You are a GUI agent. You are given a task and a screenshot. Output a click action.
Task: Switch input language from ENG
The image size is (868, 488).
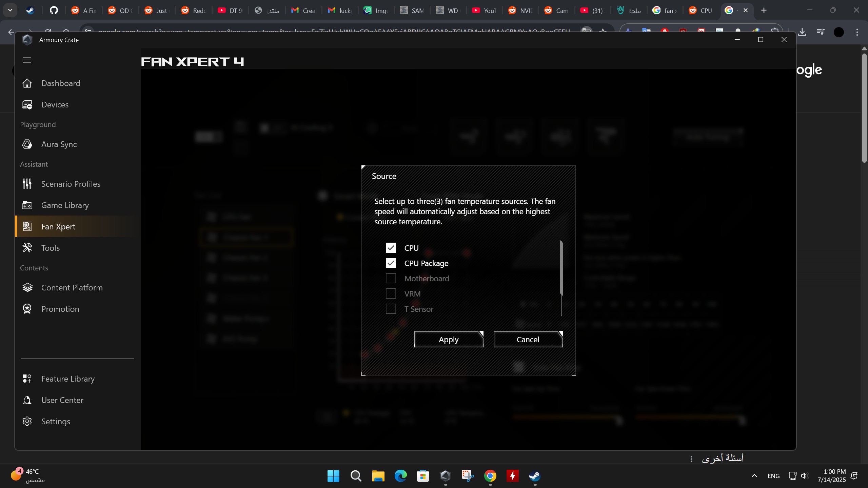pos(773,476)
